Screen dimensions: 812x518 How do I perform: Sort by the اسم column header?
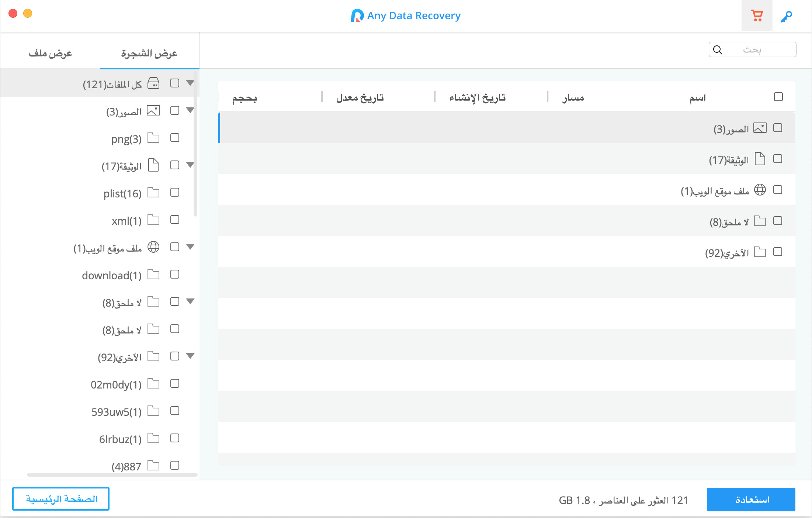coord(698,98)
